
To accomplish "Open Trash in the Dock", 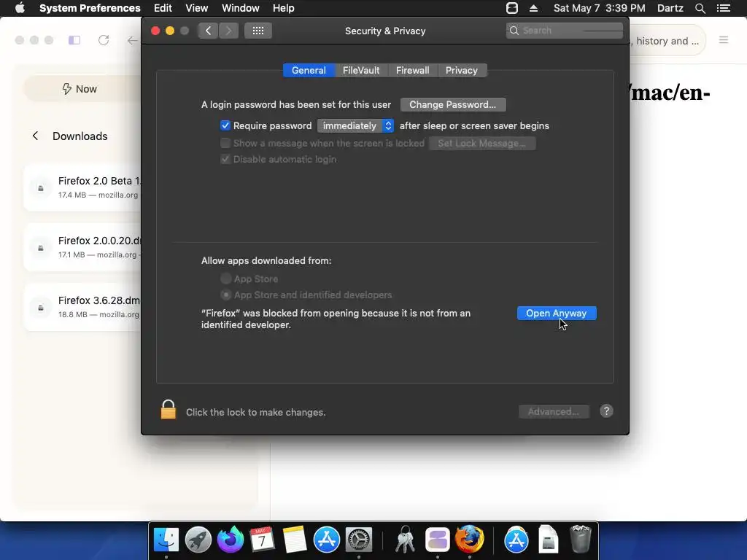I will pos(580,539).
